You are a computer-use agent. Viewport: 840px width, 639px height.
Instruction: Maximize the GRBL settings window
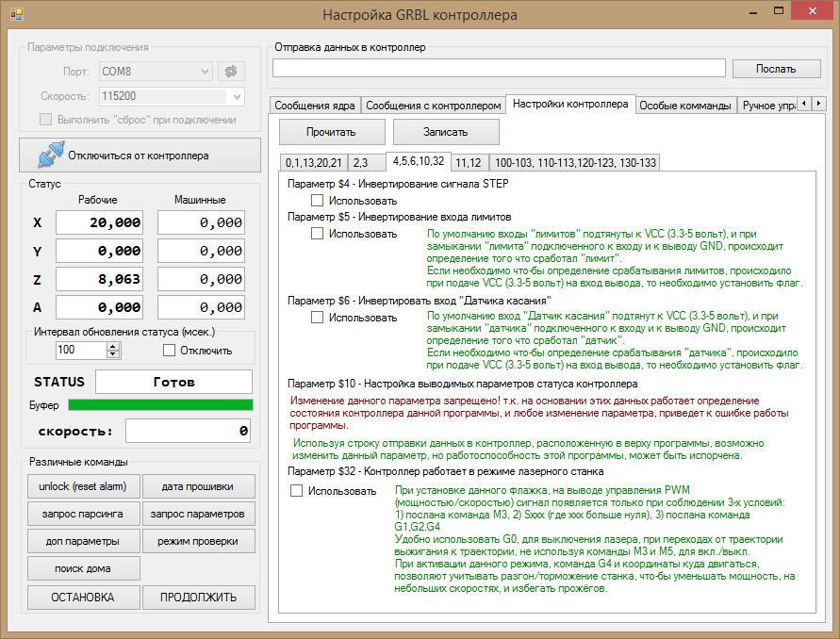click(779, 11)
